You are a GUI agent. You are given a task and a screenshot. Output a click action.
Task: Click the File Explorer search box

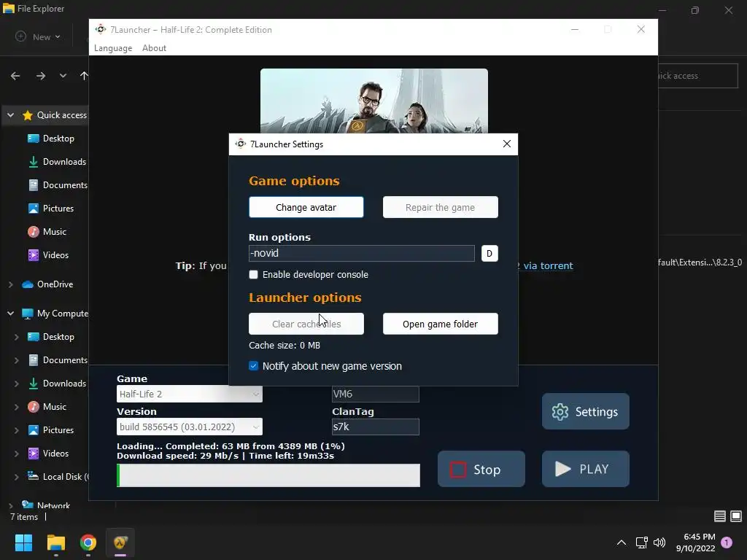pyautogui.click(x=698, y=76)
